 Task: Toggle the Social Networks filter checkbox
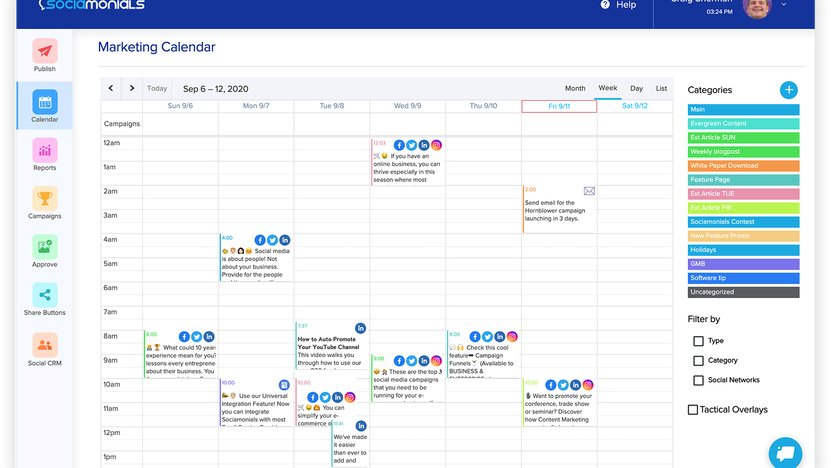698,380
